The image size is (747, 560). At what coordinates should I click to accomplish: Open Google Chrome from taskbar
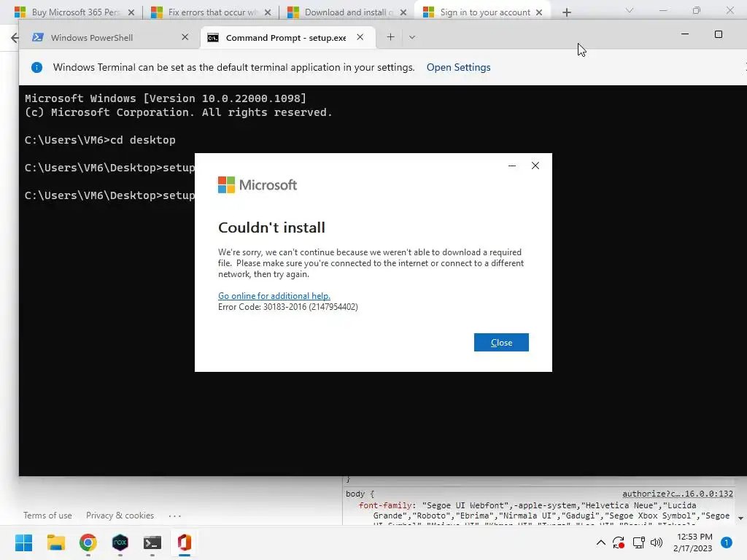pos(88,542)
